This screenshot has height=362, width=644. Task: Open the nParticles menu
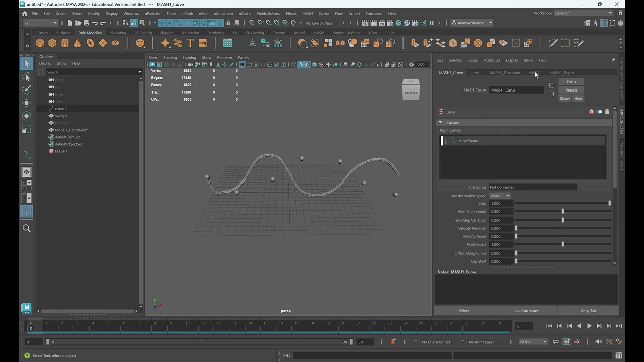click(x=152, y=14)
